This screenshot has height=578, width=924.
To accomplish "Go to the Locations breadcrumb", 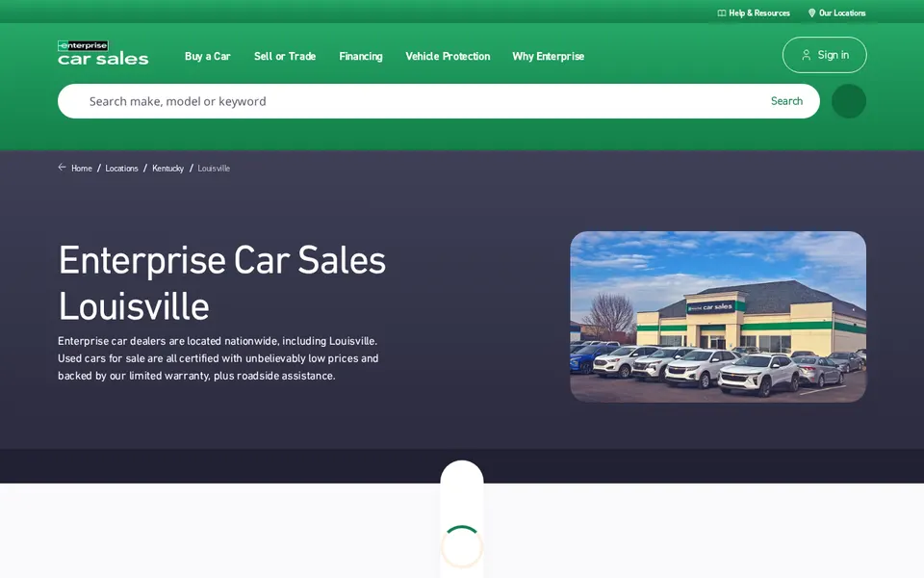I will tap(121, 168).
